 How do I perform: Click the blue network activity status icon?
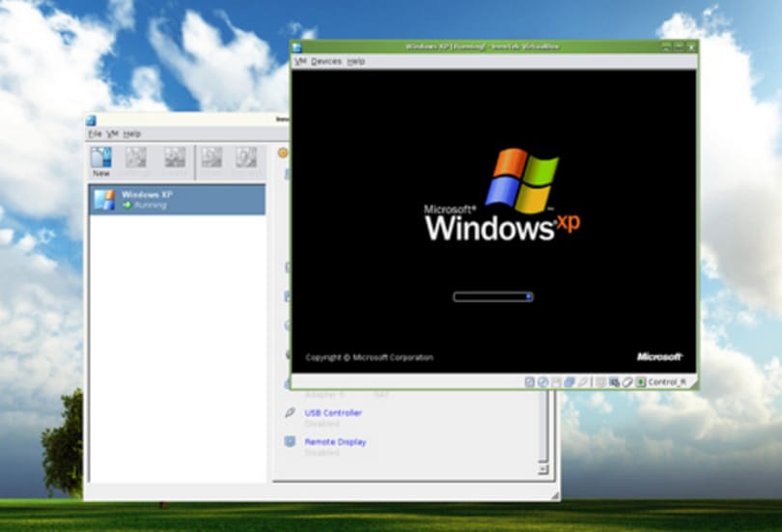[x=570, y=382]
